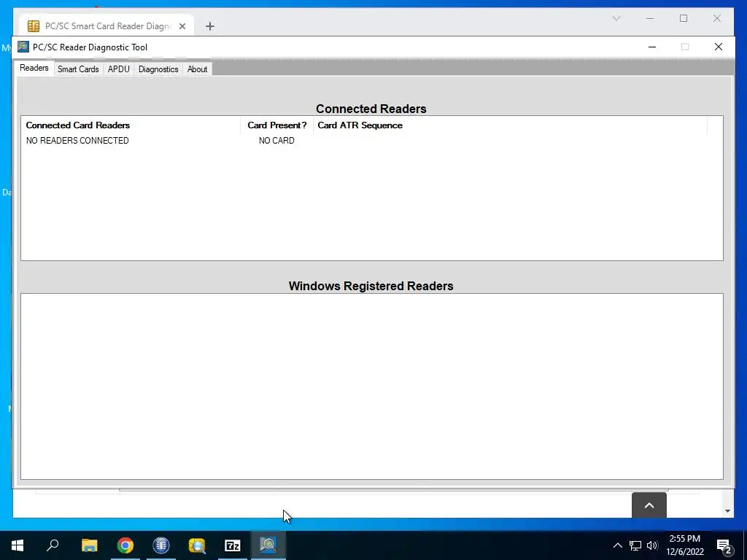Open 7-Zip from the taskbar
Screen dimensions: 747x560
click(233, 545)
